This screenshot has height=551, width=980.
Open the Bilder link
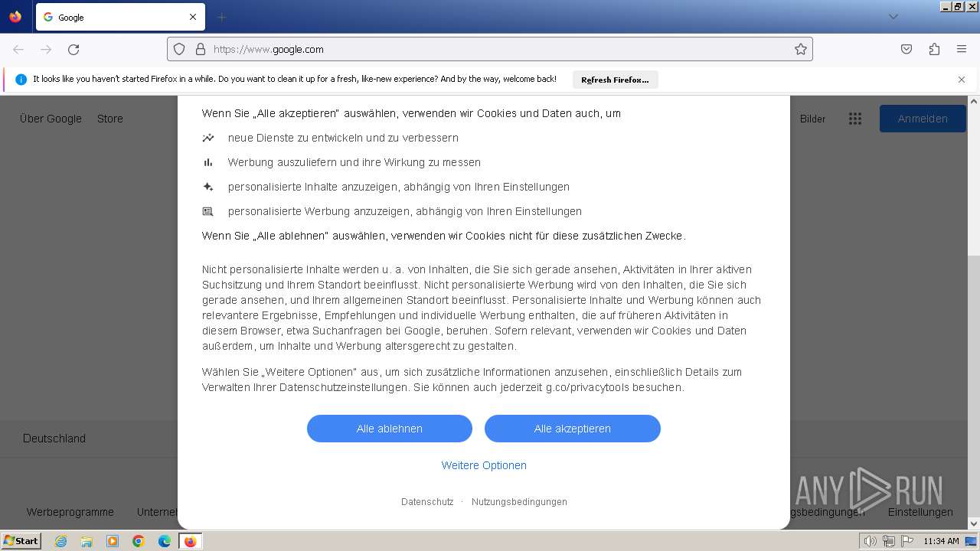click(x=813, y=119)
